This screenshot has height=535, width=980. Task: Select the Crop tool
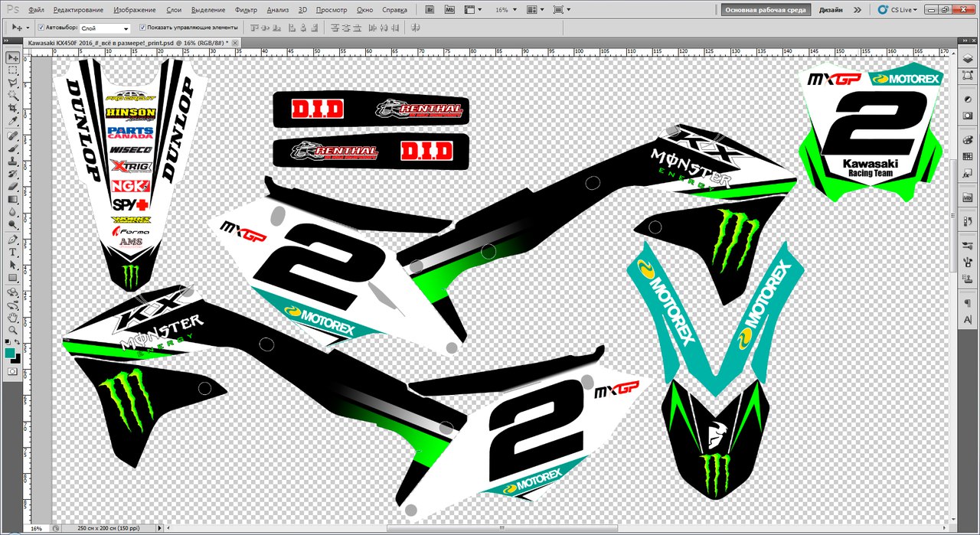coord(13,109)
